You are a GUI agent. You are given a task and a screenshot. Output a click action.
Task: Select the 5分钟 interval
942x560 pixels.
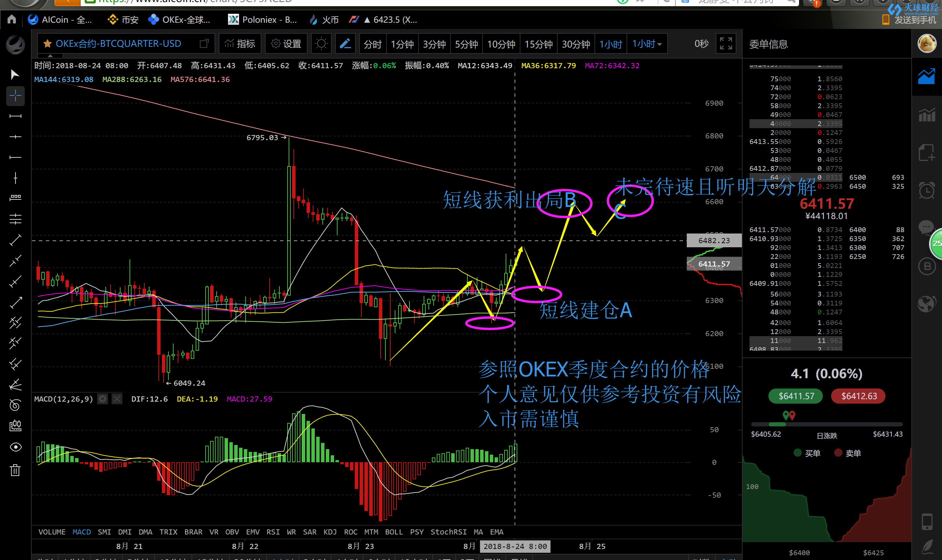coord(466,44)
